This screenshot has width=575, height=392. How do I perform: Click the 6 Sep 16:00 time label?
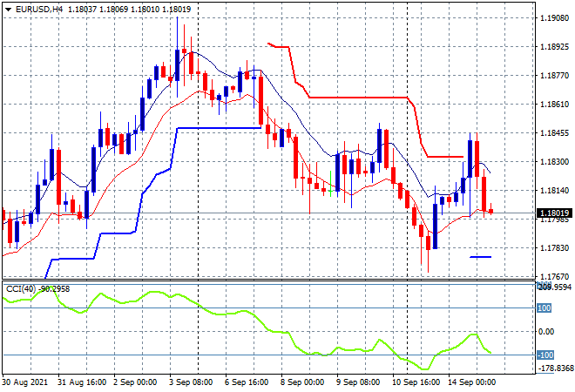tap(247, 382)
